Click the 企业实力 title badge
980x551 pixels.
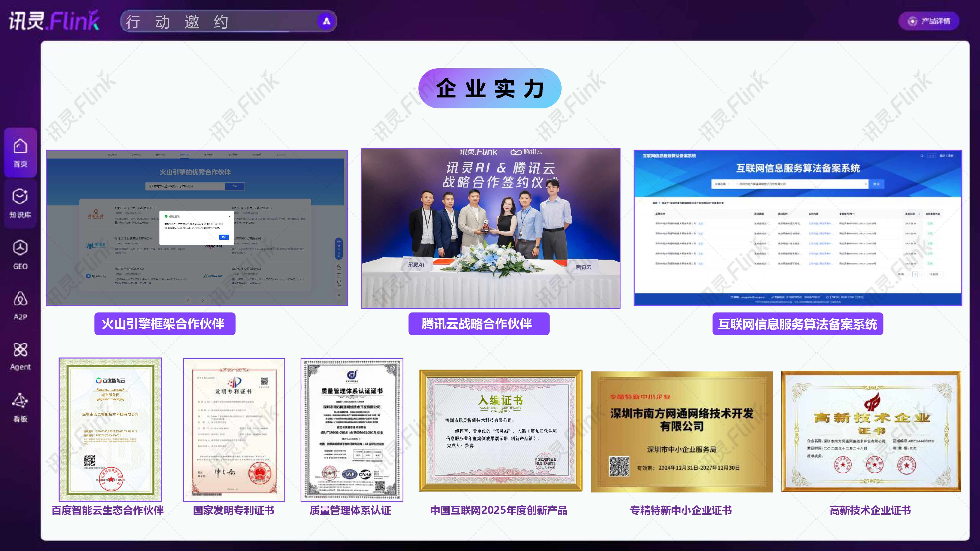tap(490, 88)
